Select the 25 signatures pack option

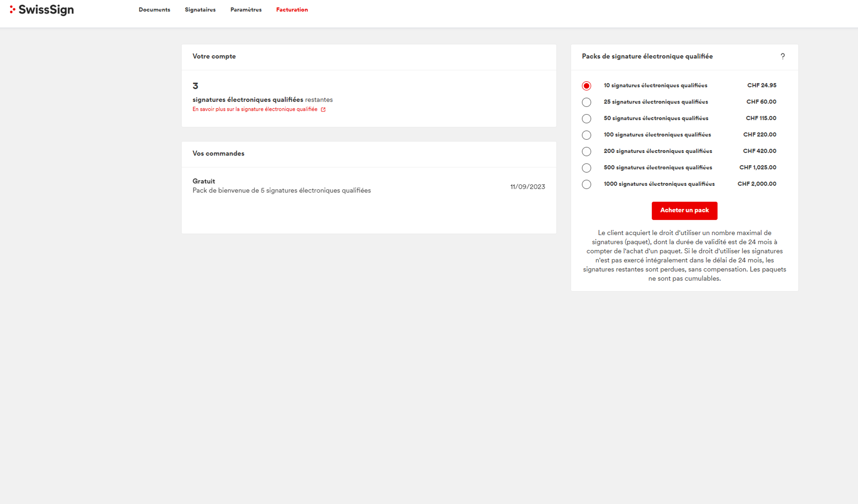click(x=586, y=102)
